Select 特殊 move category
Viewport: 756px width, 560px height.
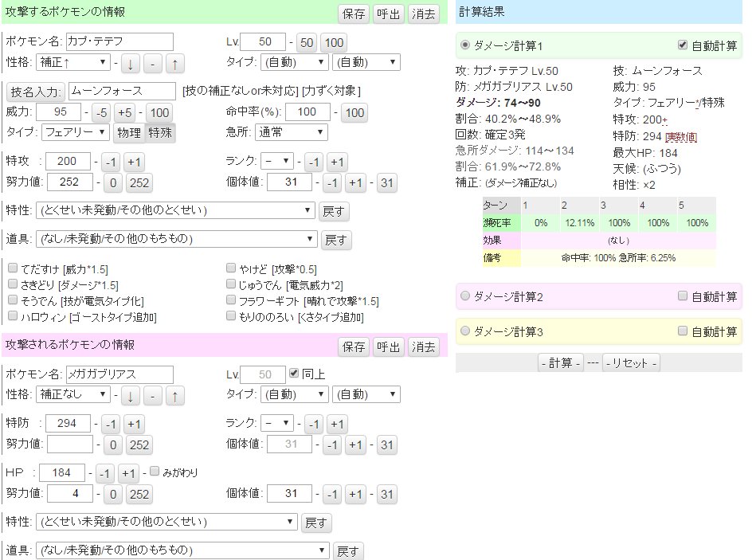pos(160,133)
